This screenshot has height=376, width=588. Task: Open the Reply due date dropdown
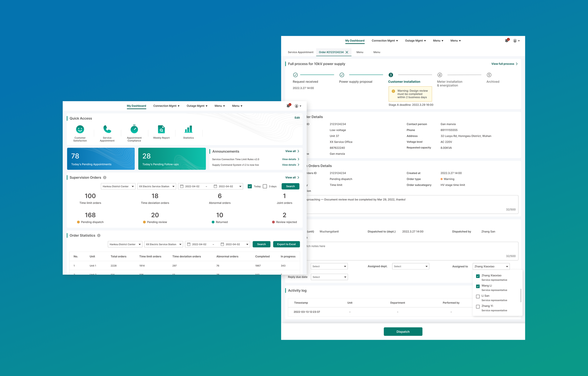[329, 277]
